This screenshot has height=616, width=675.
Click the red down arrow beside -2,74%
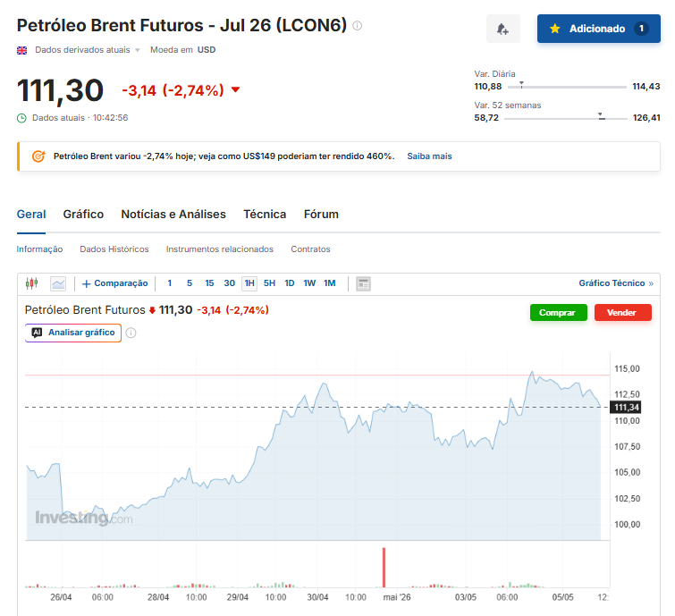coord(235,90)
